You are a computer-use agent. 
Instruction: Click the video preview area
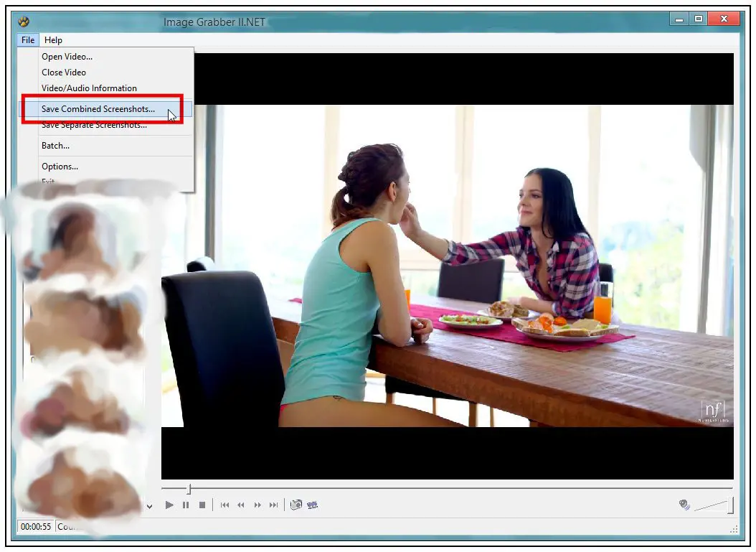[x=448, y=266]
